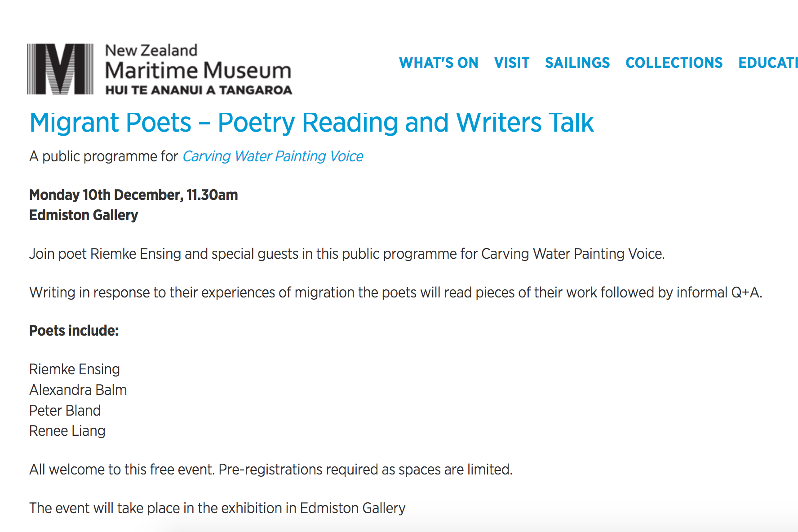Viewport: 798px width, 532px height.
Task: Click the Migrant Poets page title heading
Action: pos(311,123)
